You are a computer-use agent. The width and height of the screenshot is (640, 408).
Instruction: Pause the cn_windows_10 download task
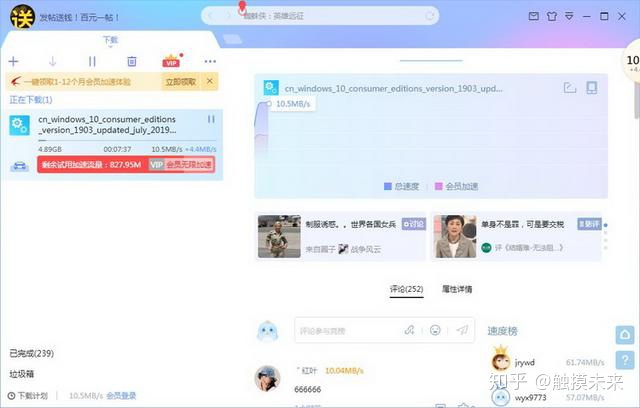(x=211, y=119)
